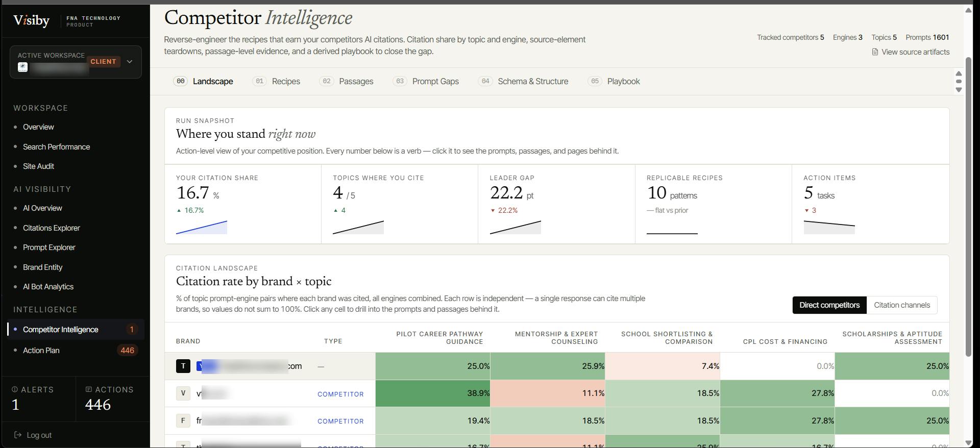This screenshot has height=448, width=980.
Task: Open View source artifacts link
Action: (915, 52)
